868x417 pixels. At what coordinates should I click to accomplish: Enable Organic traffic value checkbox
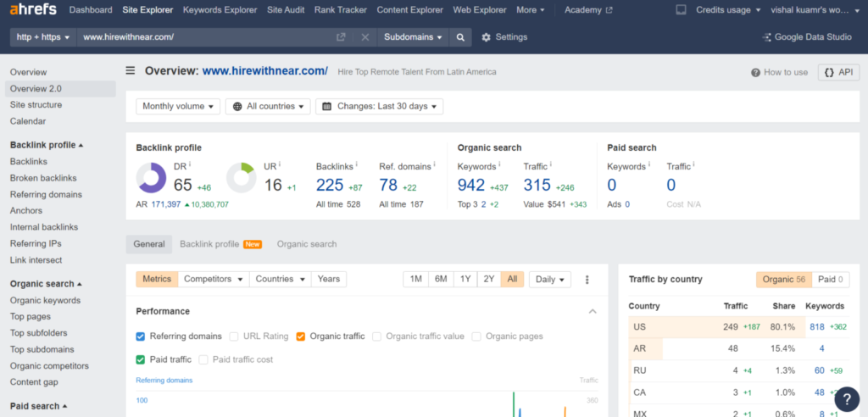pos(377,336)
